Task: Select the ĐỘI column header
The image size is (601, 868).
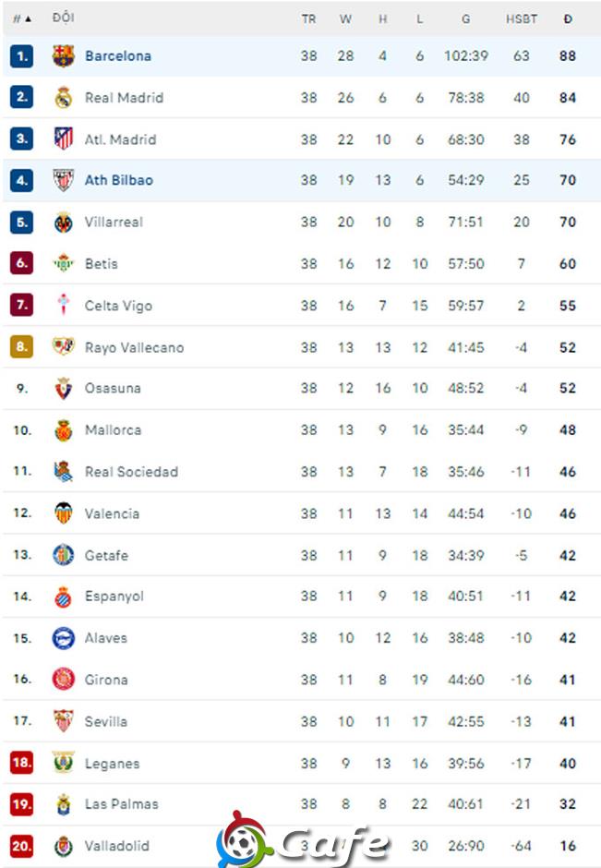Action: point(63,18)
